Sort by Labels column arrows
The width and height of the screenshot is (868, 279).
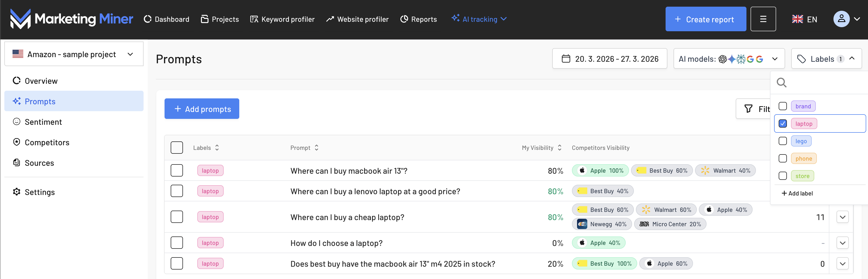click(x=217, y=148)
